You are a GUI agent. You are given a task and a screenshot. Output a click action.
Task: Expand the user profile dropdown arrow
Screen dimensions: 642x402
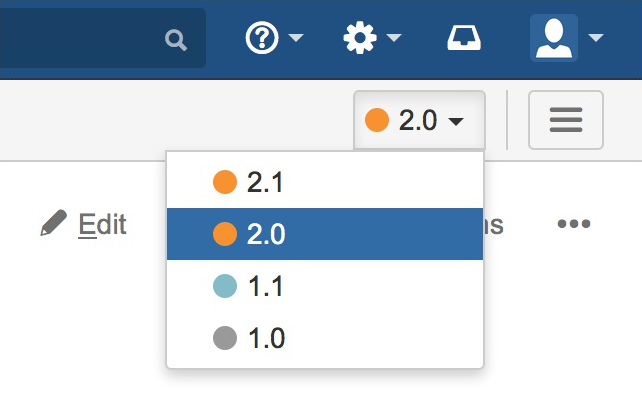pyautogui.click(x=596, y=40)
